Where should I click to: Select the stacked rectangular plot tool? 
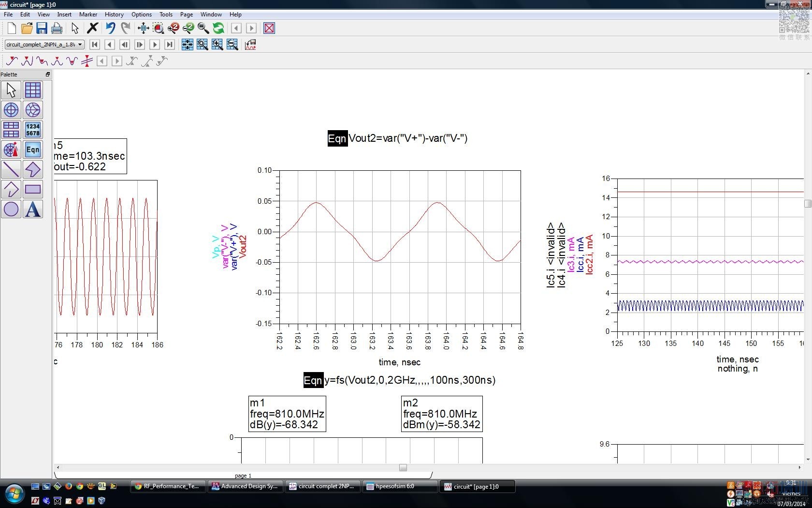pyautogui.click(x=11, y=130)
